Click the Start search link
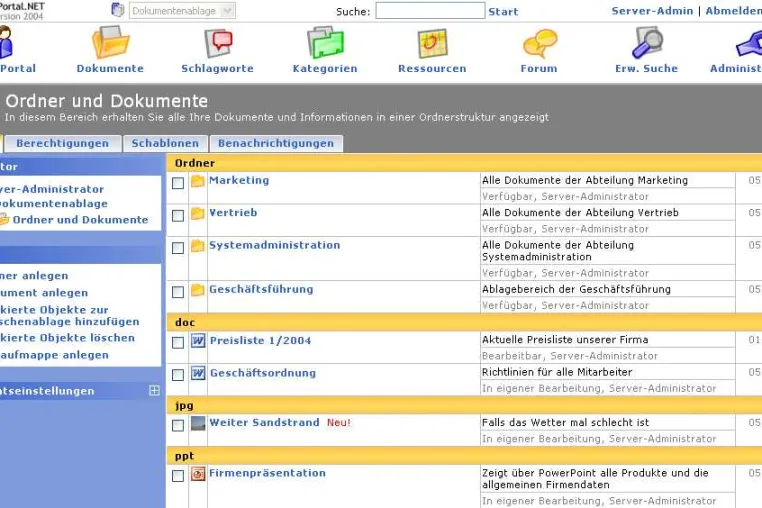This screenshot has height=508, width=762. 503,12
